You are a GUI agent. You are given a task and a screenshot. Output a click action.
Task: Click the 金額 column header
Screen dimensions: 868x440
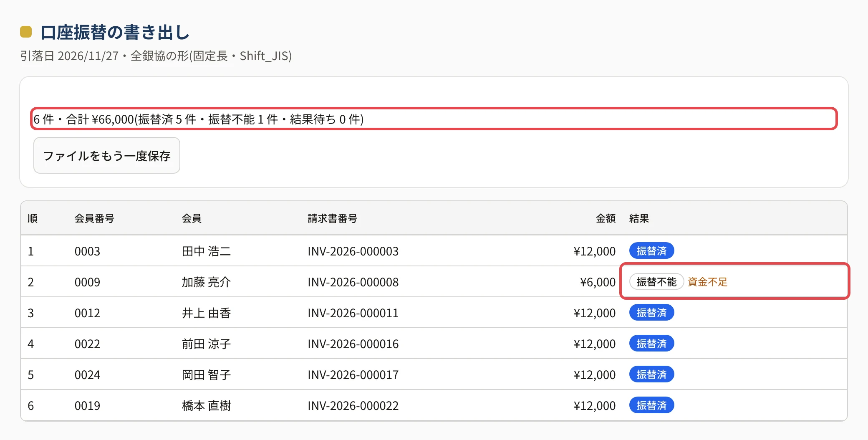coord(606,218)
